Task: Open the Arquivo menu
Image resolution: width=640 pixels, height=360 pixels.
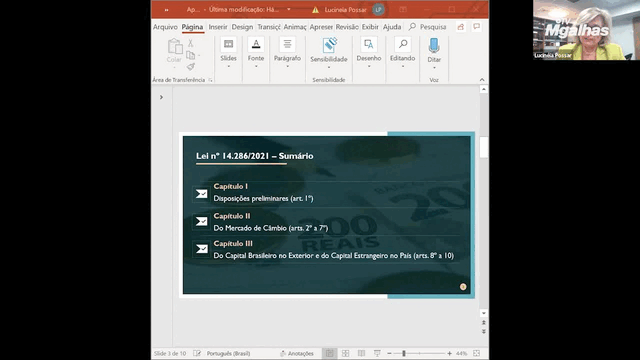Action: pos(165,27)
